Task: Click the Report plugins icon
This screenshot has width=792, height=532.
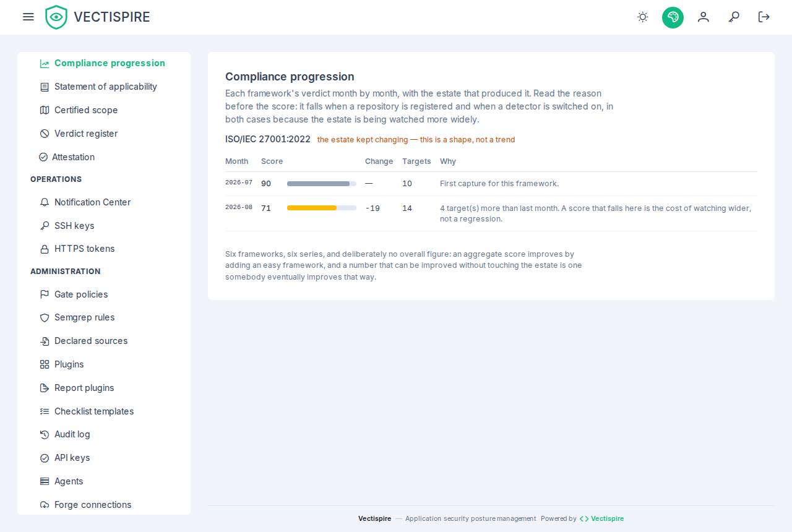Action: coord(45,388)
